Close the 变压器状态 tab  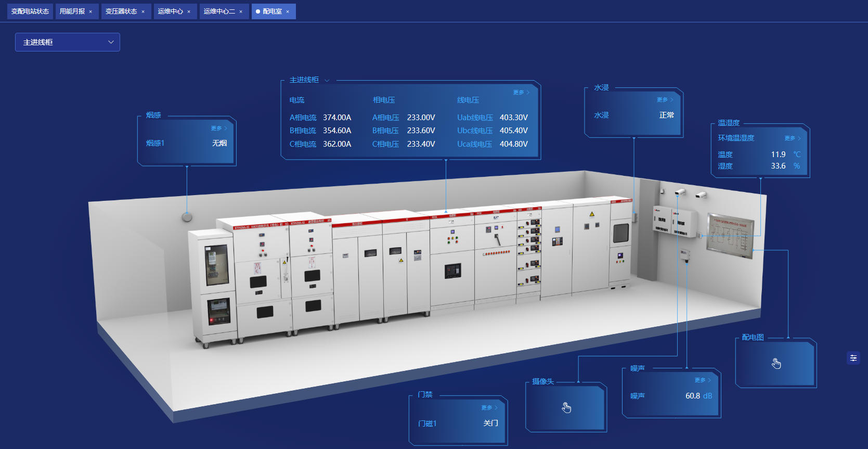[143, 11]
